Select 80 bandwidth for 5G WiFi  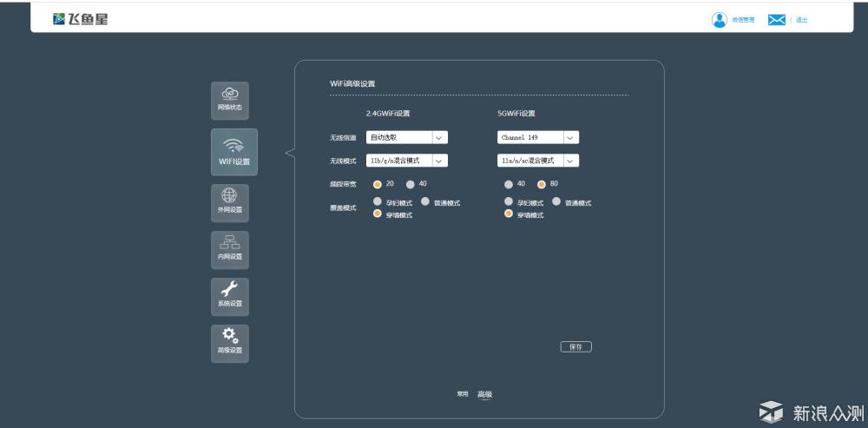[x=542, y=184]
